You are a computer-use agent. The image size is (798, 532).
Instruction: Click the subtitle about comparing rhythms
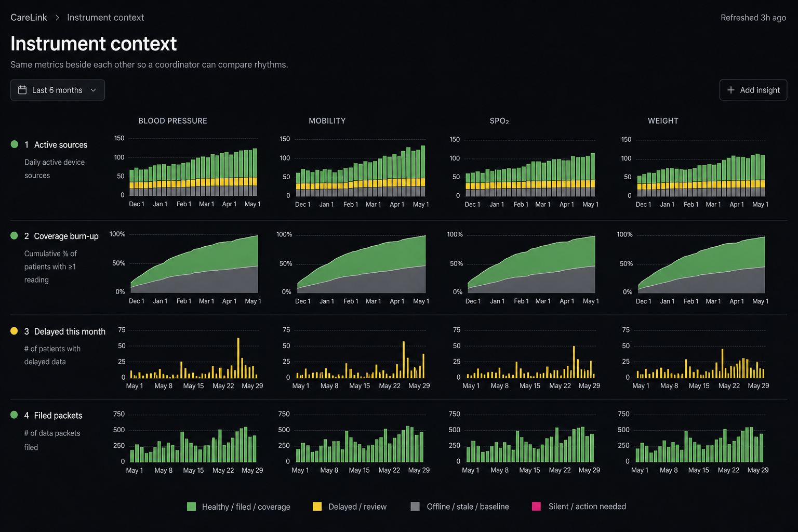pyautogui.click(x=149, y=64)
